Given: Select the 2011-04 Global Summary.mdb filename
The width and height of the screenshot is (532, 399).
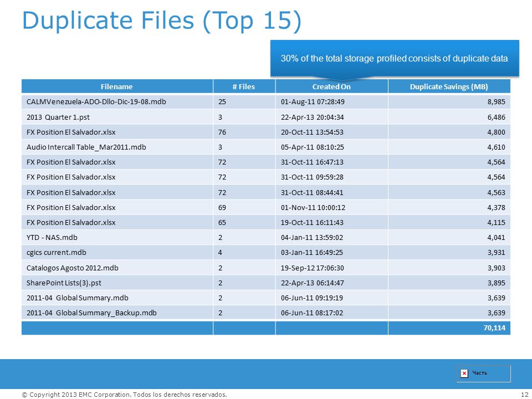Looking at the screenshot, I should [78, 298].
